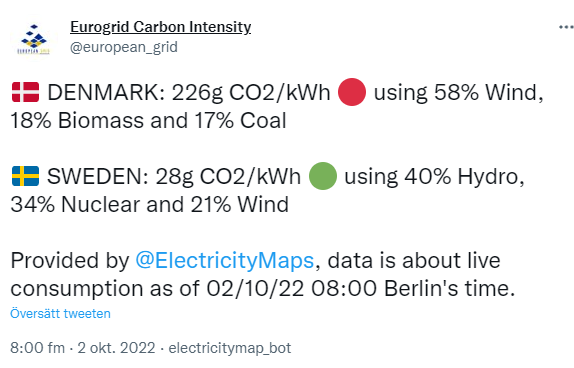574x368 pixels.
Task: Click the 02/10/22 08:00 Berlin's time text
Action: point(361,289)
